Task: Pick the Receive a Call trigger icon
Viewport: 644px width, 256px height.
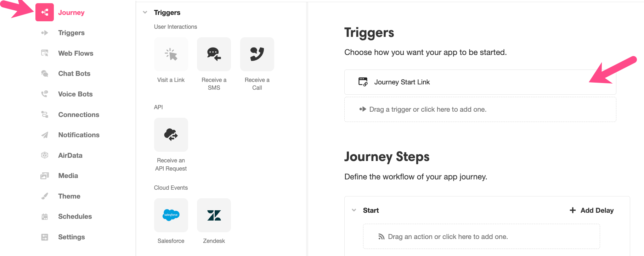Action: [x=257, y=54]
